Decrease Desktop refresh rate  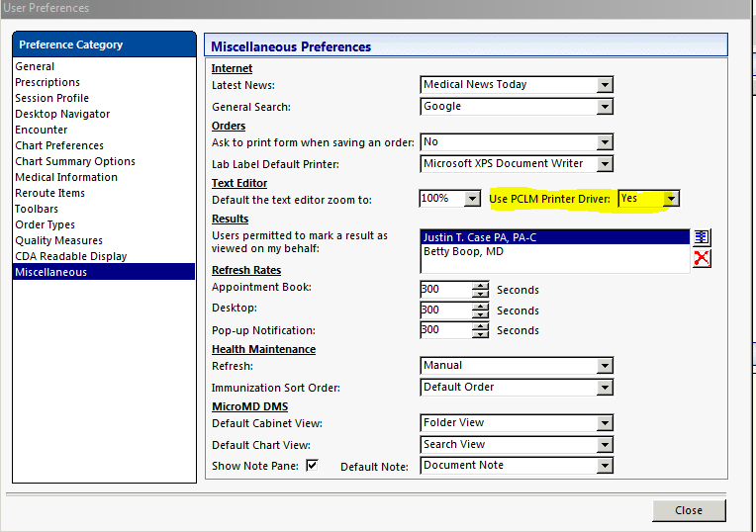pos(480,314)
